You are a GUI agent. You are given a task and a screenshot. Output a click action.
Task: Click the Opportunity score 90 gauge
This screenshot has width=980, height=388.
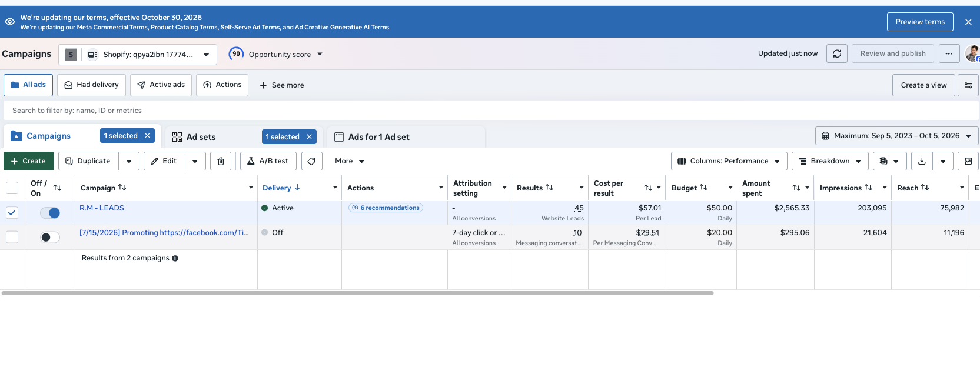236,54
